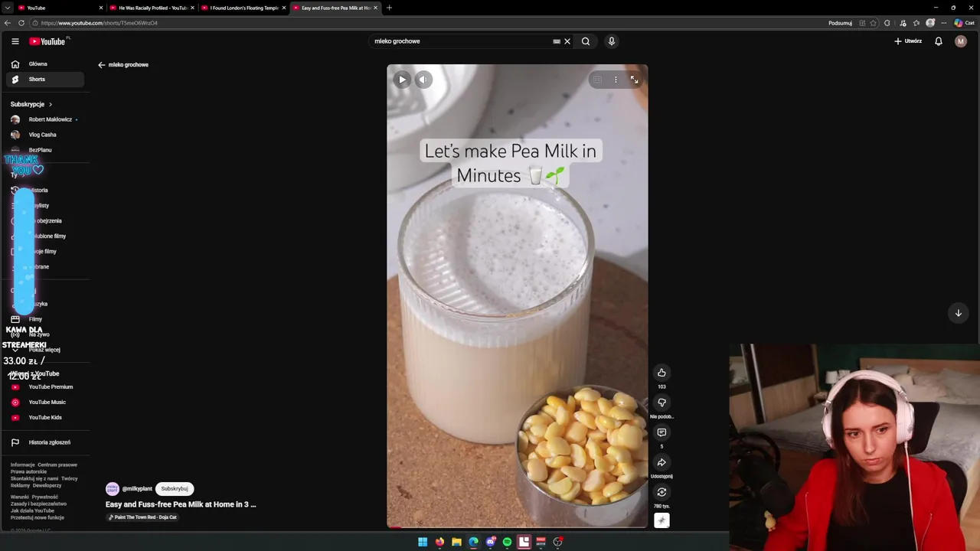Open File Explorer from the taskbar
This screenshot has width=980, height=551.
point(456,542)
